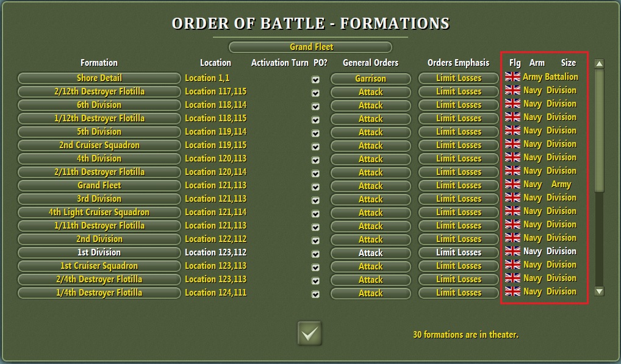Click the Shore Detail flag icon
Screen dimensions: 621x364
(x=514, y=77)
